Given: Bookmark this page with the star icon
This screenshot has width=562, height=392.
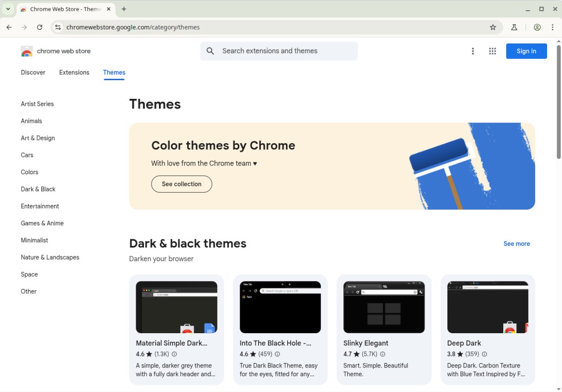Looking at the screenshot, I should click(x=493, y=27).
